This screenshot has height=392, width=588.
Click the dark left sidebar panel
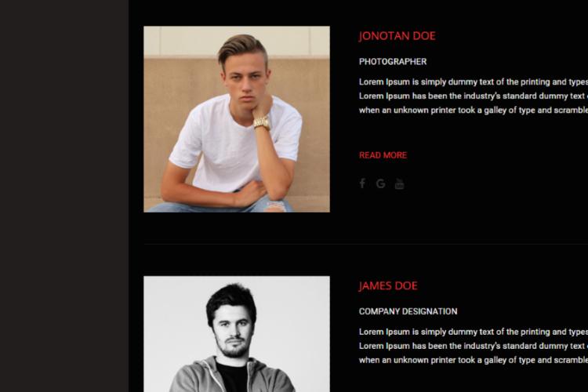click(64, 196)
